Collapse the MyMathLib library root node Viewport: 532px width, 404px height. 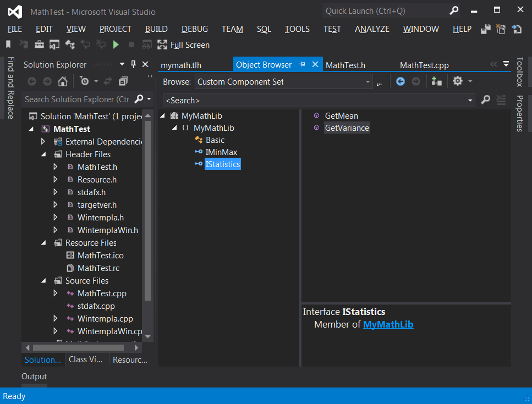pos(162,116)
